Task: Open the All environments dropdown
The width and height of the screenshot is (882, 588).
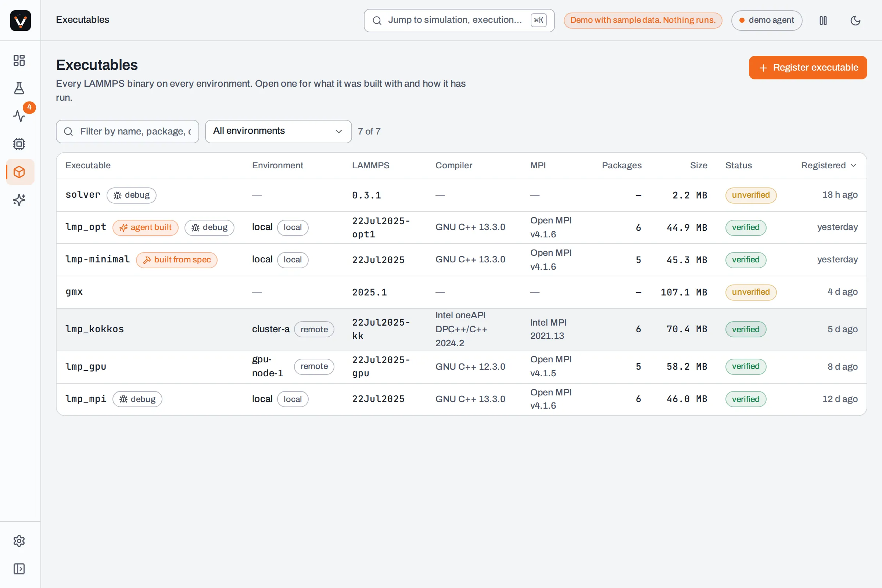Action: point(278,131)
